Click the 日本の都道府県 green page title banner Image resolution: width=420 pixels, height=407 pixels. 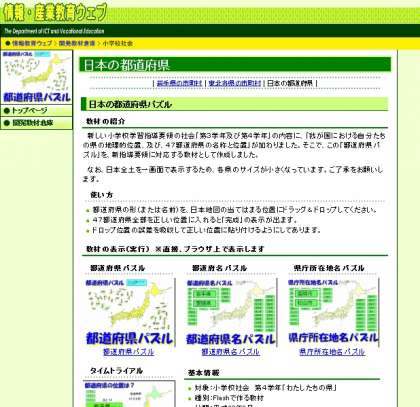click(x=235, y=65)
